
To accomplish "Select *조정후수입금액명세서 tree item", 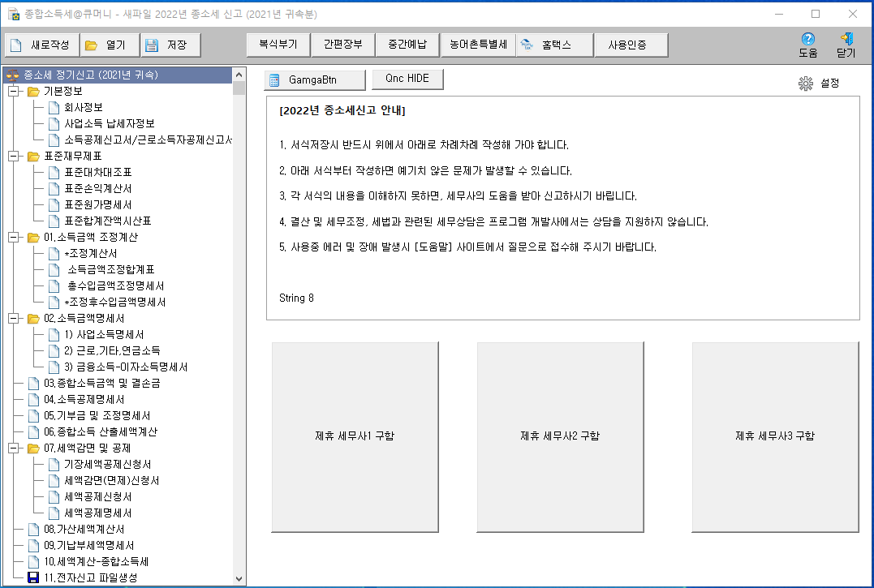I will click(x=115, y=303).
